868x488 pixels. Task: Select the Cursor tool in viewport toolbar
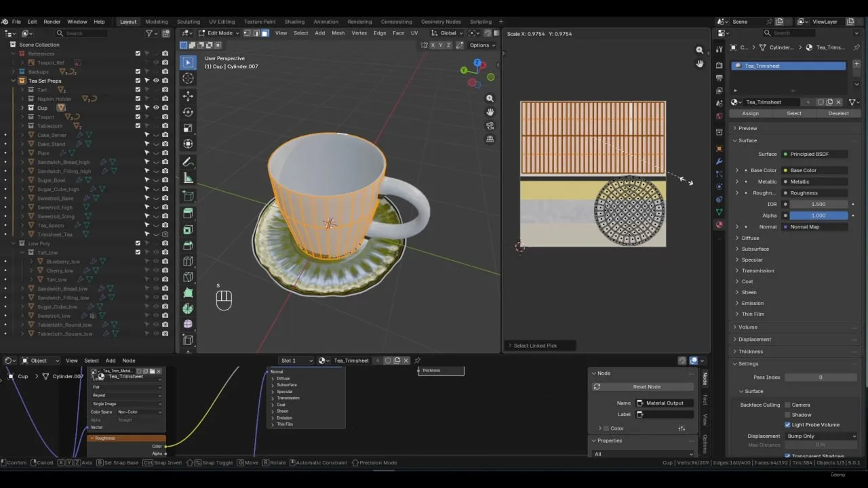188,79
